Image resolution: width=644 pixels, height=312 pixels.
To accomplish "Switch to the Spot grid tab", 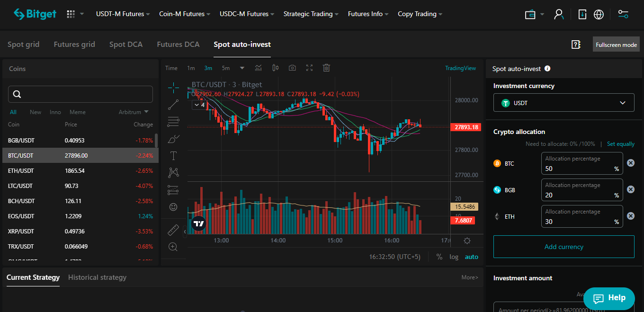I will click(x=23, y=45).
